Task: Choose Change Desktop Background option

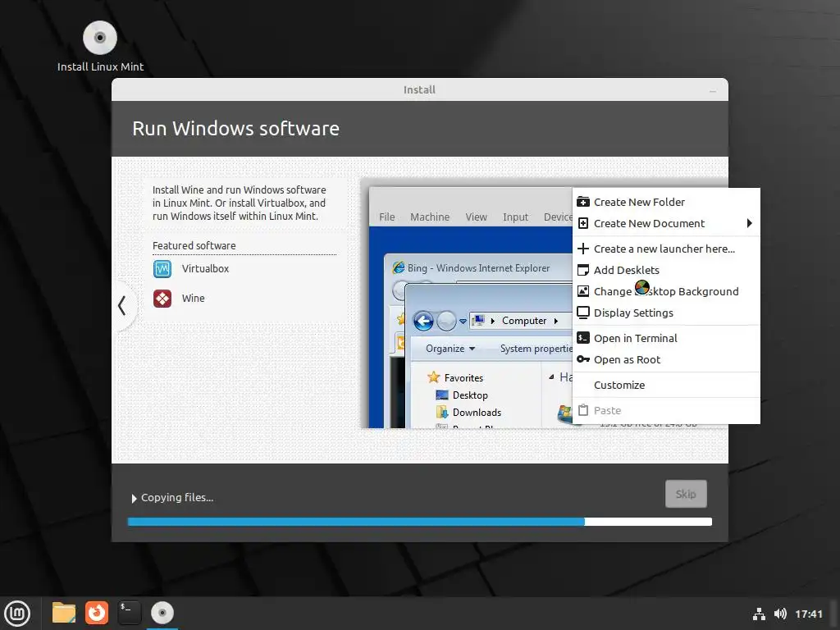Action: 666,291
